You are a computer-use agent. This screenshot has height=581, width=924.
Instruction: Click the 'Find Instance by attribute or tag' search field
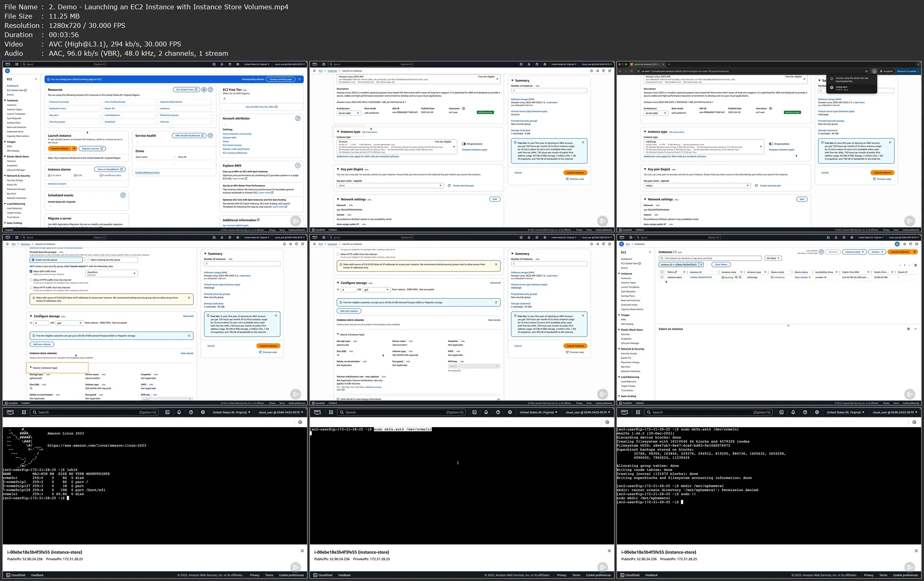(x=710, y=258)
